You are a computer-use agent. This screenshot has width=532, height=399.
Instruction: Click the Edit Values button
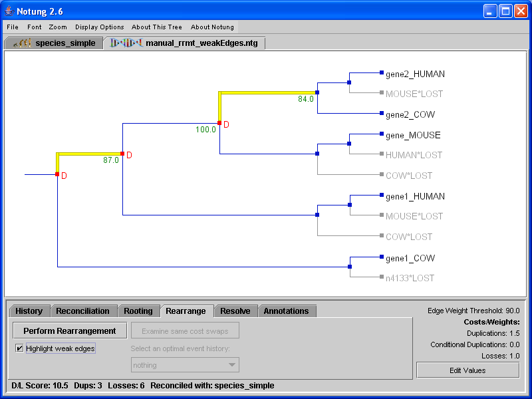(467, 370)
